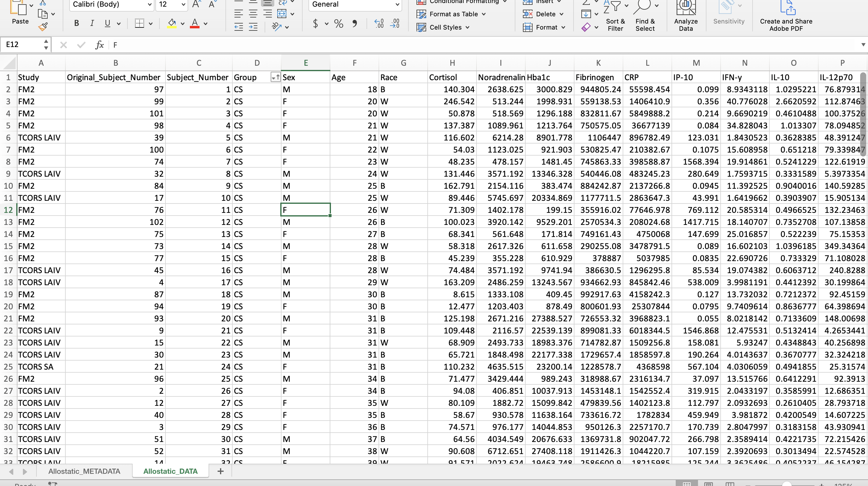Select the Allostatic_DATA sheet tab
The height and width of the screenshot is (486, 868).
coord(170,471)
